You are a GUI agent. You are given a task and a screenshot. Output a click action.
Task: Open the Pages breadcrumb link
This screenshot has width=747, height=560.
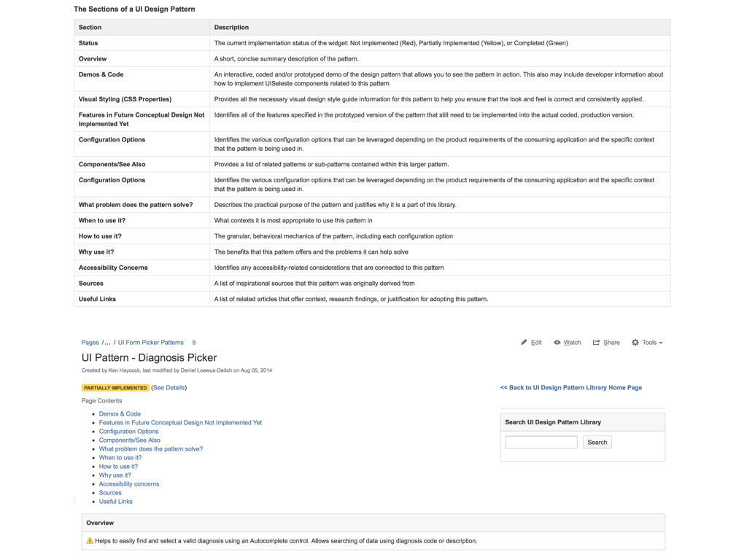pyautogui.click(x=90, y=343)
